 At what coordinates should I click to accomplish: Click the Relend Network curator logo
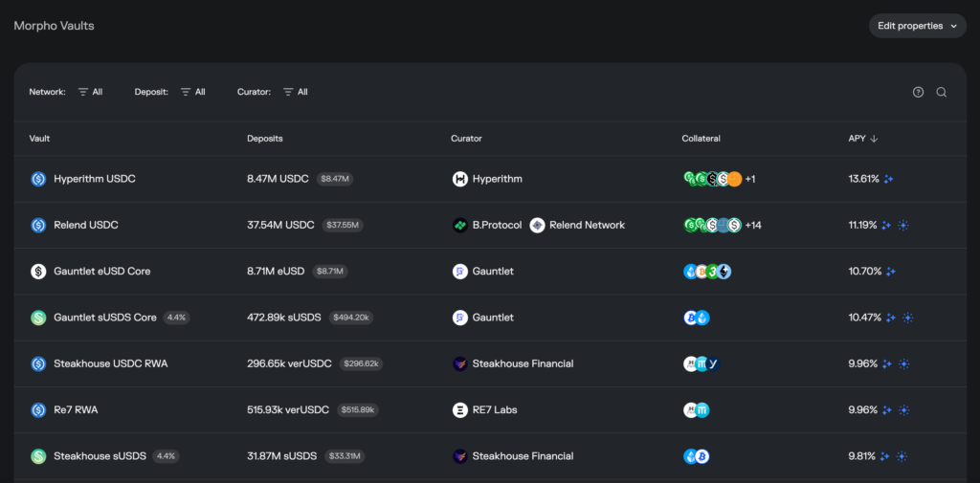tap(538, 225)
